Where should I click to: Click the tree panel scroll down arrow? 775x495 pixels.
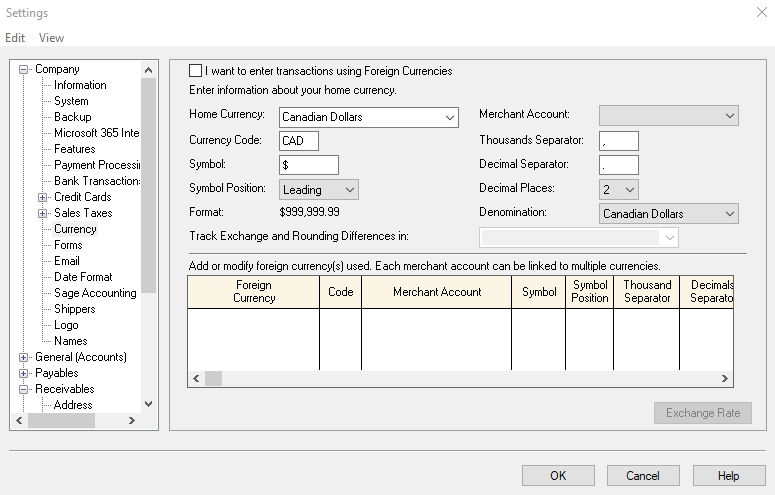[149, 404]
